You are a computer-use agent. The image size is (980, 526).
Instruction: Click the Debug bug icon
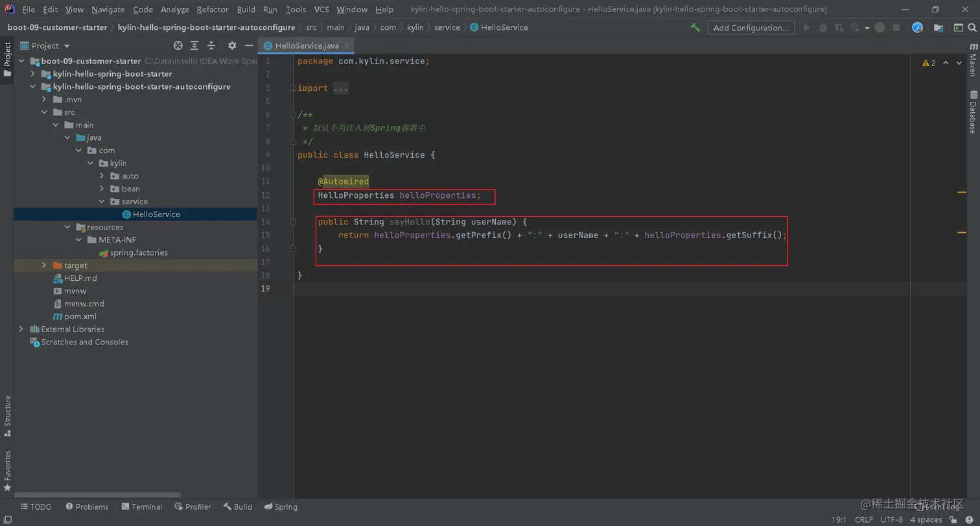click(823, 28)
